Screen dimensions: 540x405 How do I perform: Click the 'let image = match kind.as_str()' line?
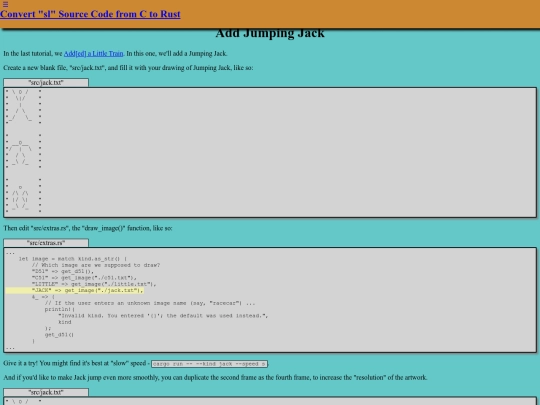[73, 259]
